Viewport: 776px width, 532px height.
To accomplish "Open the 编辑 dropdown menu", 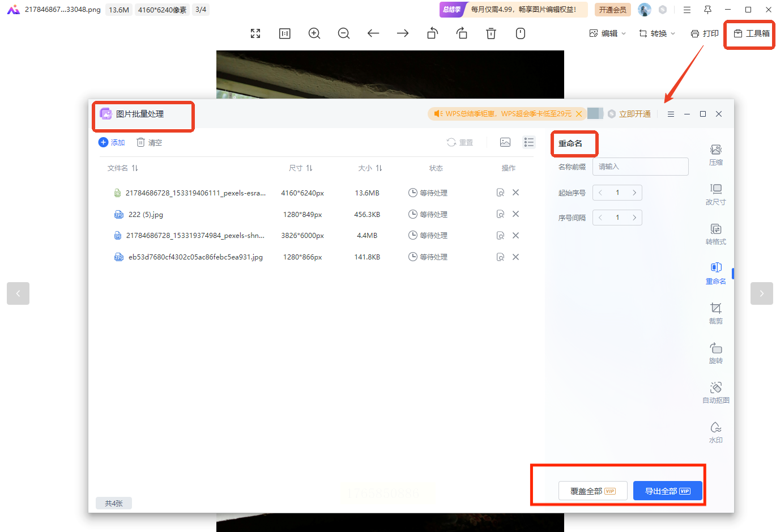I will (x=608, y=33).
